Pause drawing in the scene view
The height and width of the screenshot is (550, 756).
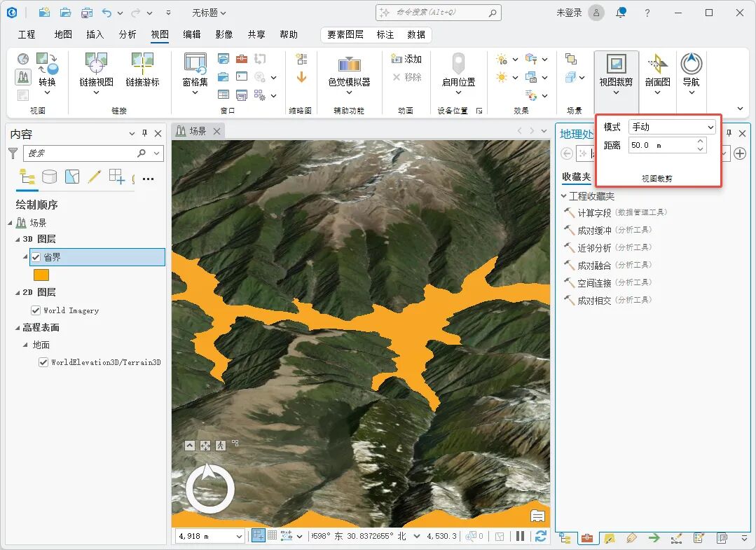521,536
